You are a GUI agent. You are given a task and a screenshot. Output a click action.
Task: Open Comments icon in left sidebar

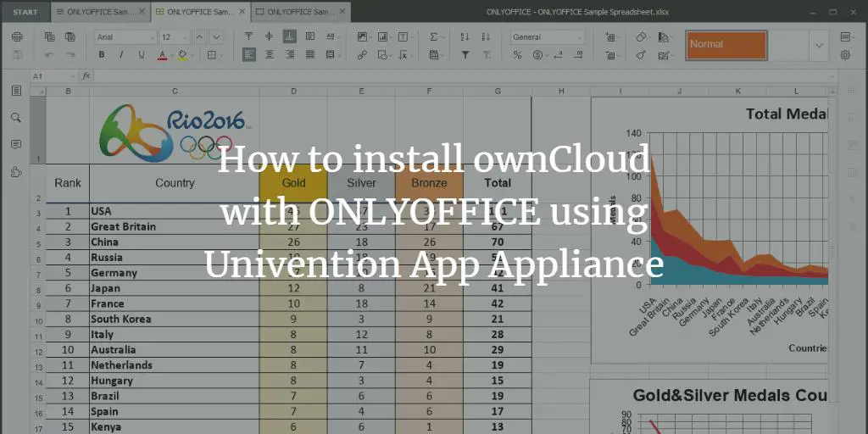(16, 144)
